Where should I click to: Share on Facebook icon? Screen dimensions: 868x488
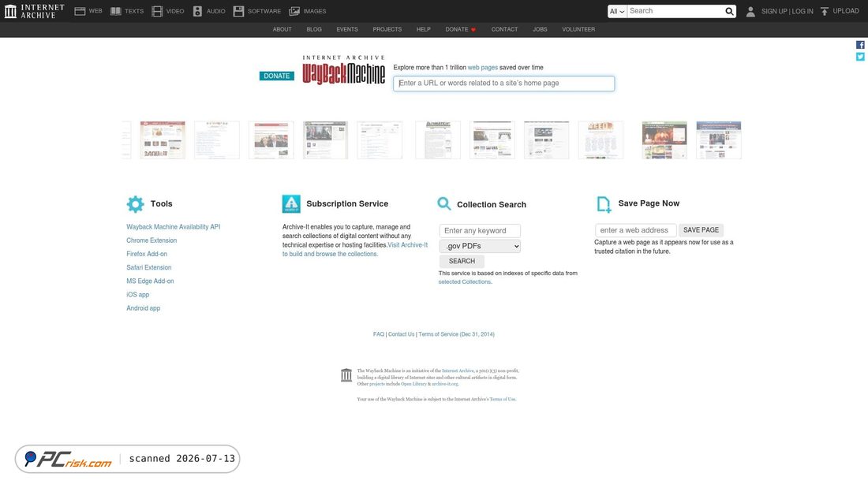[860, 45]
